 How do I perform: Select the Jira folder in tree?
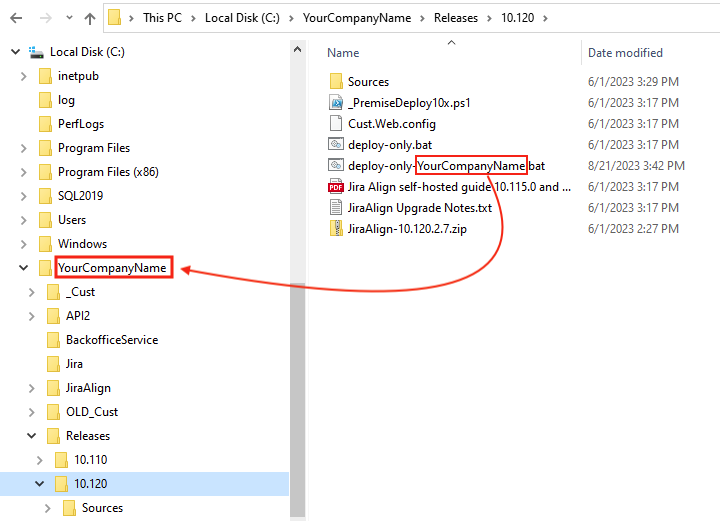74,364
